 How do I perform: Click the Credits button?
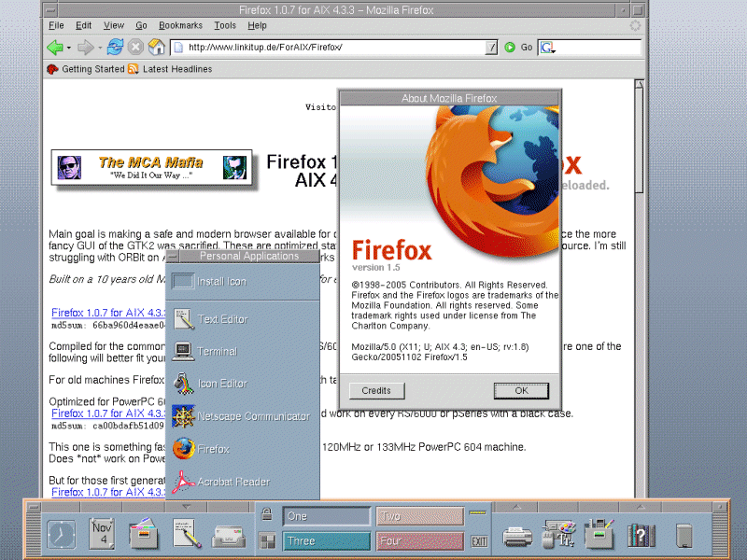pyautogui.click(x=376, y=390)
